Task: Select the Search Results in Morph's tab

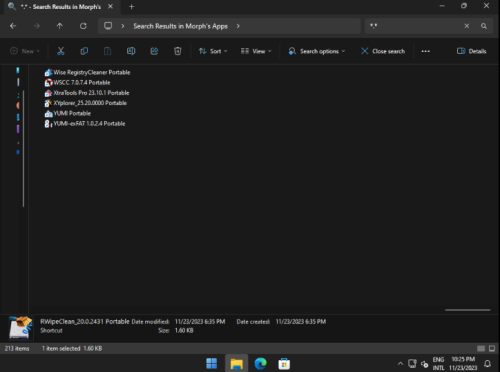Action: click(x=61, y=7)
